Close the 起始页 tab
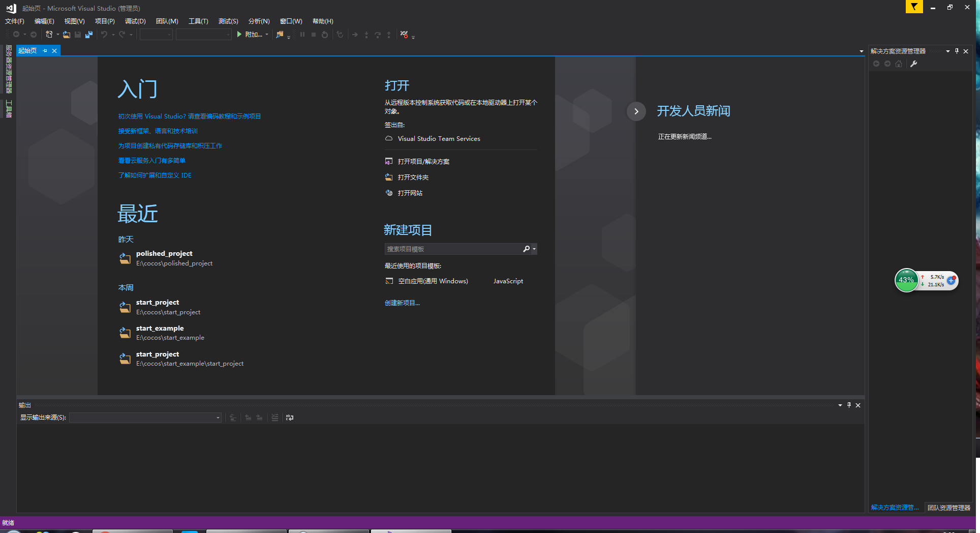980x533 pixels. tap(54, 51)
